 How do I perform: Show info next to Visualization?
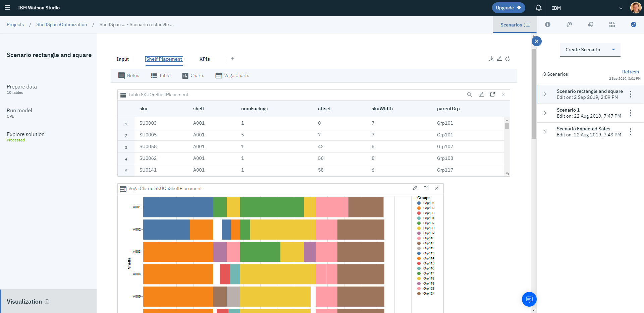coord(47,302)
